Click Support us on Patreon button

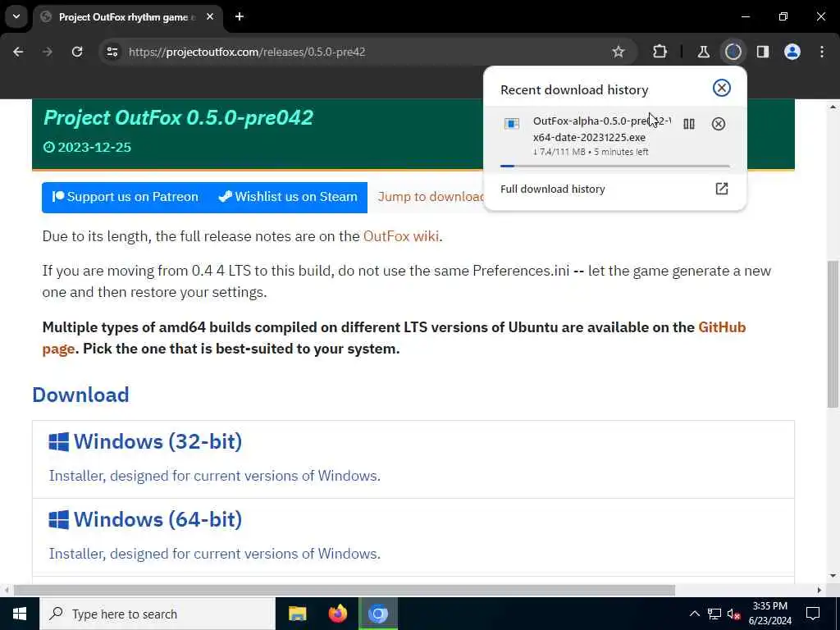126,197
